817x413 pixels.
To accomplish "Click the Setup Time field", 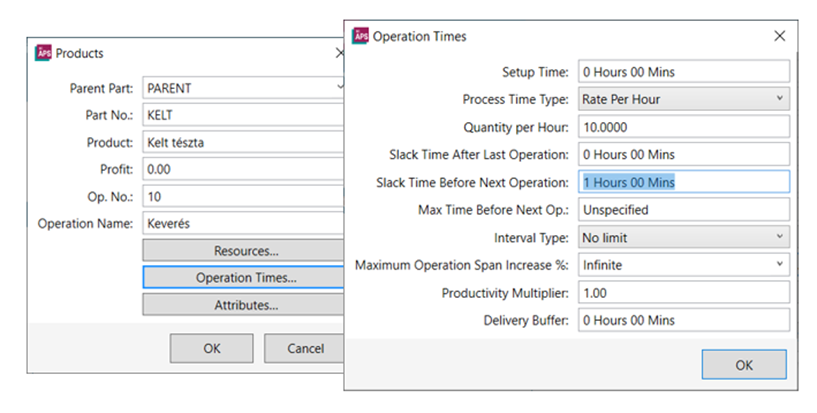I will pos(684,72).
